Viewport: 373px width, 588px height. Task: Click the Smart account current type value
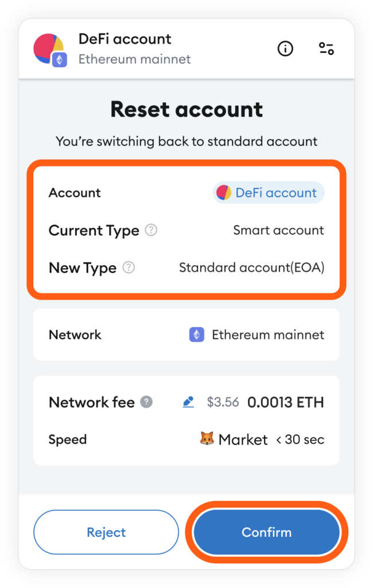[278, 230]
